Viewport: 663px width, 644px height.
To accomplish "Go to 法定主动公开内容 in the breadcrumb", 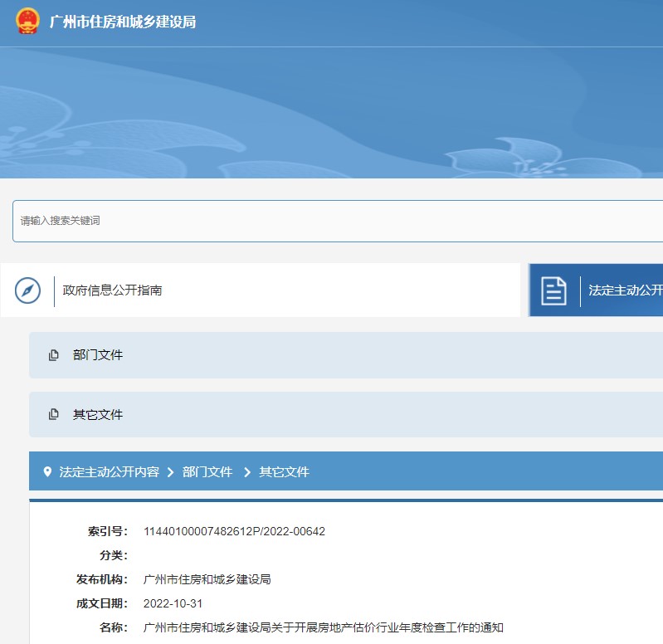I will click(x=109, y=472).
